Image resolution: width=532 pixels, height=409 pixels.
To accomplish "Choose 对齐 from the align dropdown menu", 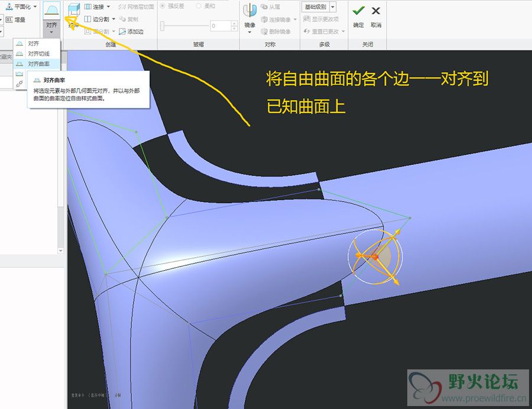I will click(x=37, y=43).
